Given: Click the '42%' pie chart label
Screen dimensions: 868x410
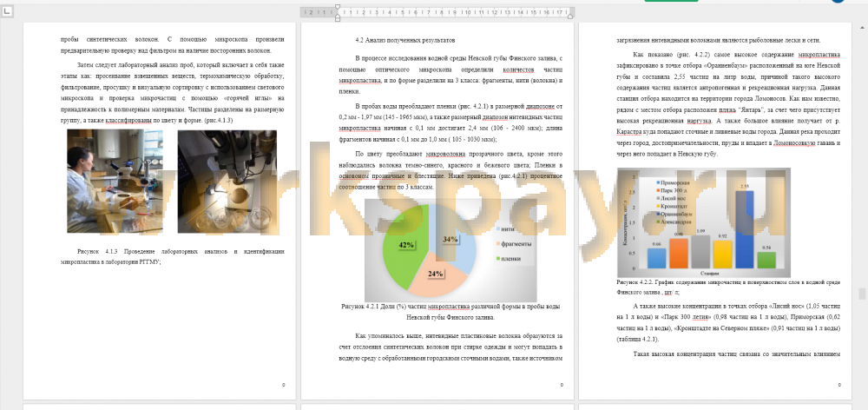Looking at the screenshot, I should (x=407, y=244).
